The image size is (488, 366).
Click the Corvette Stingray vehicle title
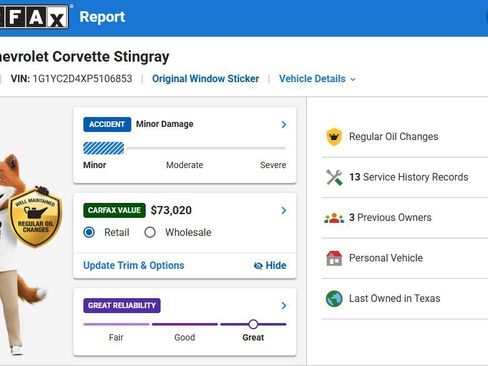[84, 56]
